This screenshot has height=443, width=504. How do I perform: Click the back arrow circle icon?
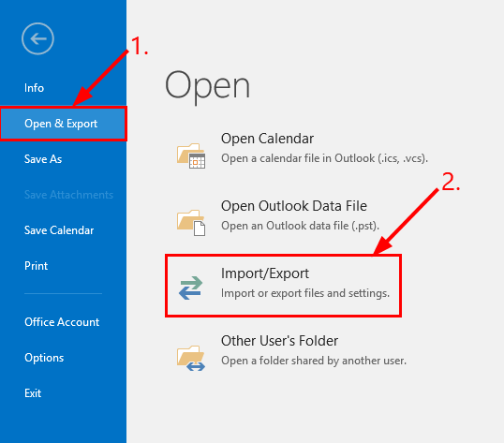(37, 39)
